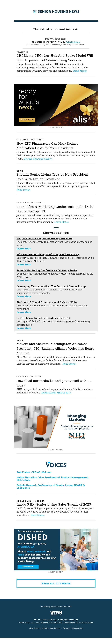Image resolution: width=112 pixels, height=644 pixels.
Task: Open the alis ready for what's next ad
Action: [56, 105]
